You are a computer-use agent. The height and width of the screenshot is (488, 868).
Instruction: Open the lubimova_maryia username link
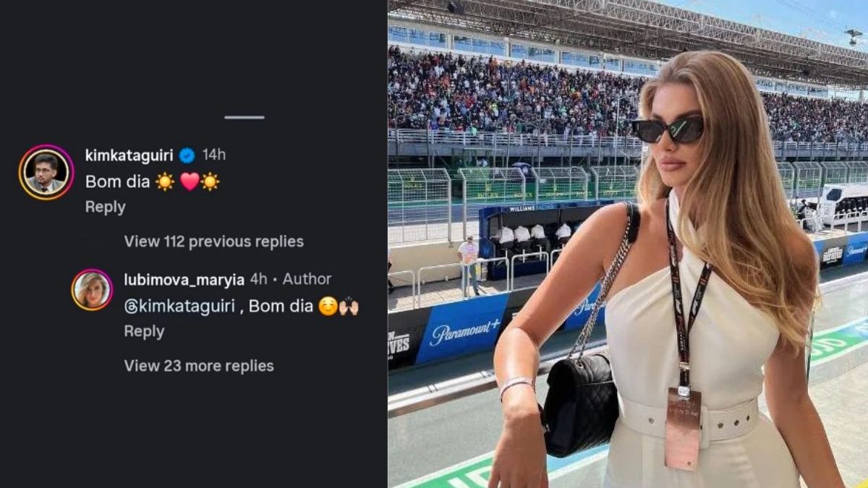[x=184, y=279]
